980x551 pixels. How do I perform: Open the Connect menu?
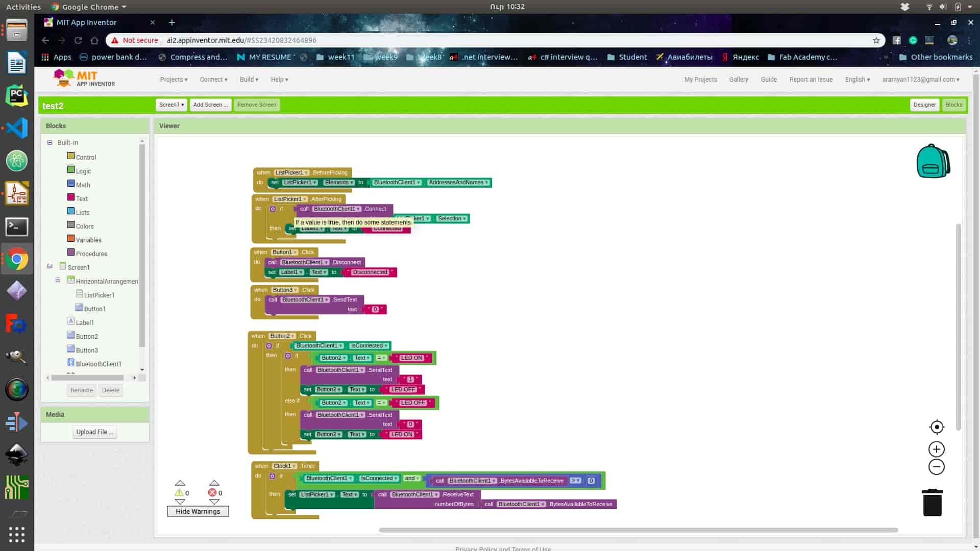pyautogui.click(x=213, y=80)
